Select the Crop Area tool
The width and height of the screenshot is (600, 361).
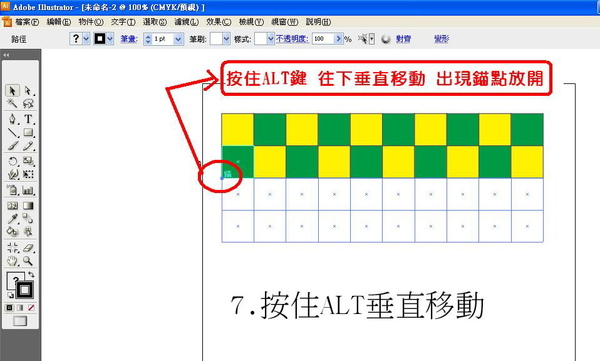click(12, 248)
